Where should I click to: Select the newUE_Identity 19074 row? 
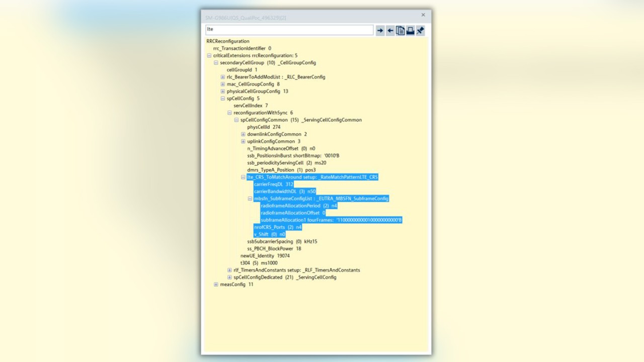(x=265, y=256)
